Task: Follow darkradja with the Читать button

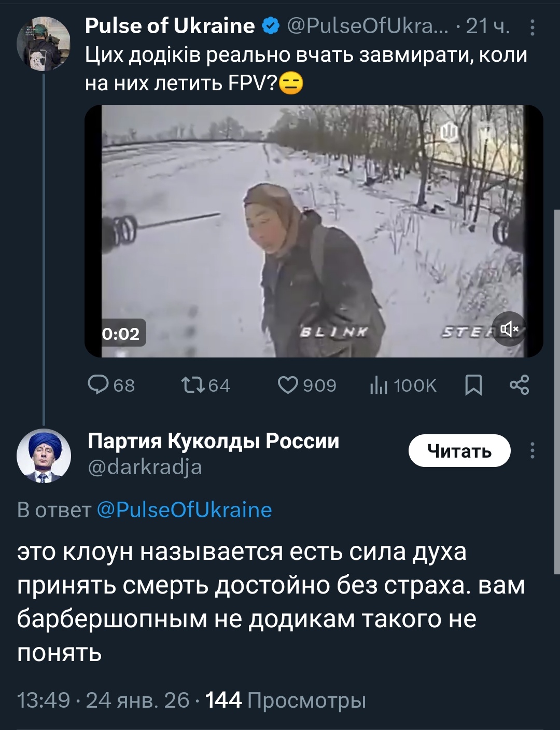Action: (x=459, y=451)
